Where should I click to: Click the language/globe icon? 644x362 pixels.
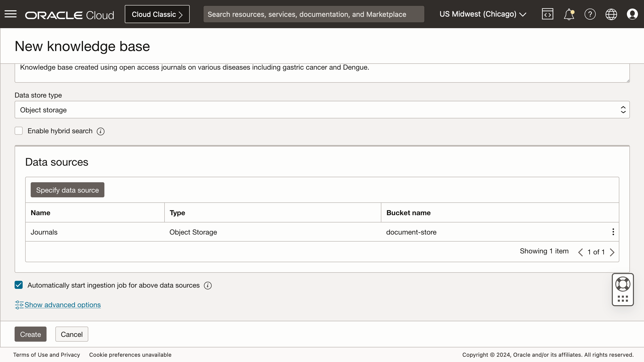click(611, 14)
